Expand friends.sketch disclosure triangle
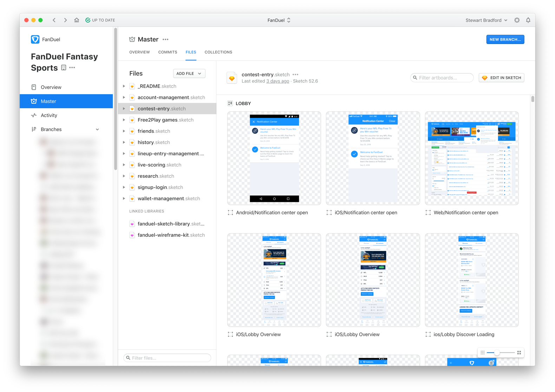 tap(124, 131)
